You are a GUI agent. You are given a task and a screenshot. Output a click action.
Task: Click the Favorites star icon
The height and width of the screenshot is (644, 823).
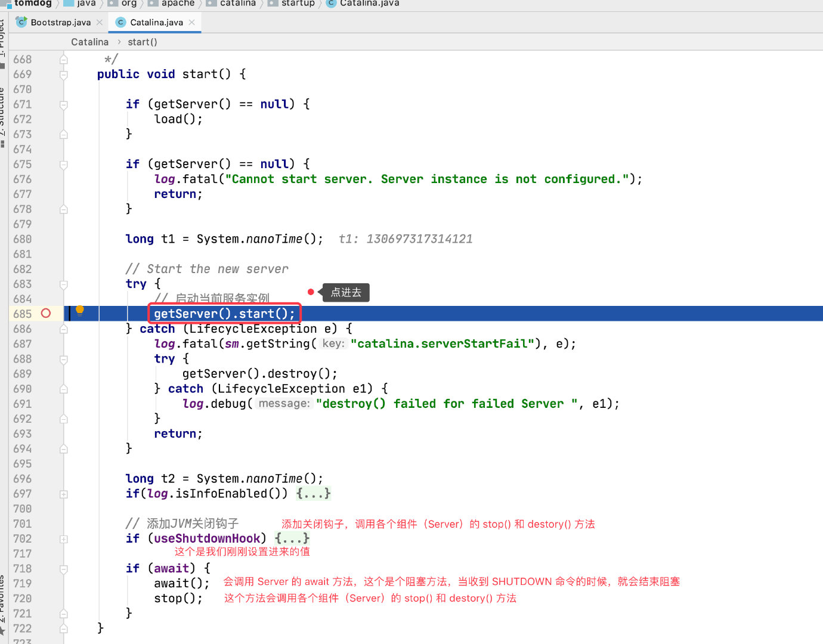3,631
